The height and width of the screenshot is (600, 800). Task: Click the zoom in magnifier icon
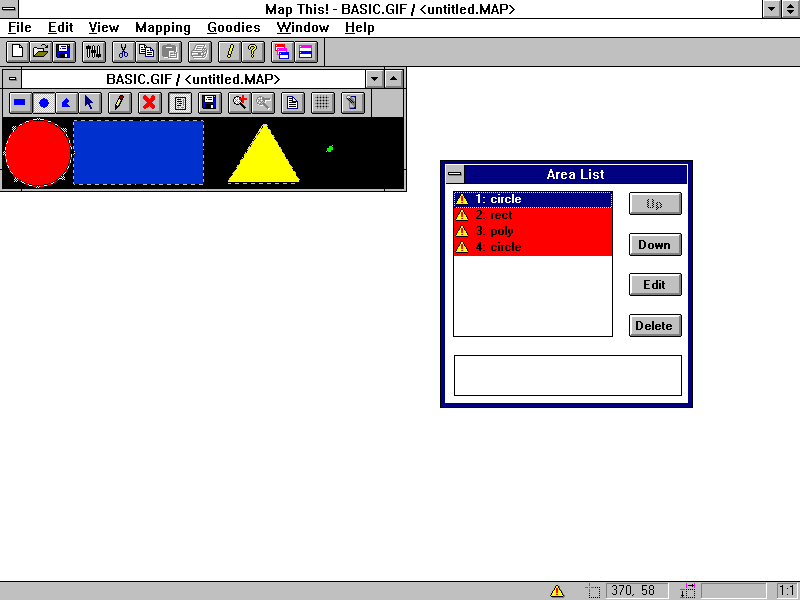coord(239,102)
